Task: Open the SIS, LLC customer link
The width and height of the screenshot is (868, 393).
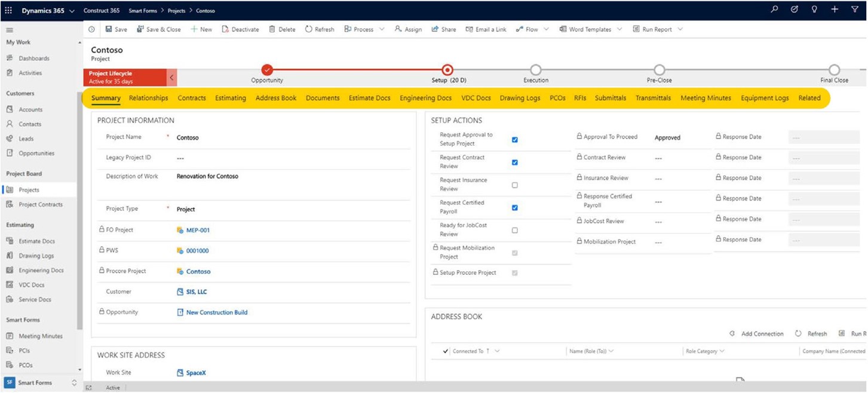Action: 197,292
